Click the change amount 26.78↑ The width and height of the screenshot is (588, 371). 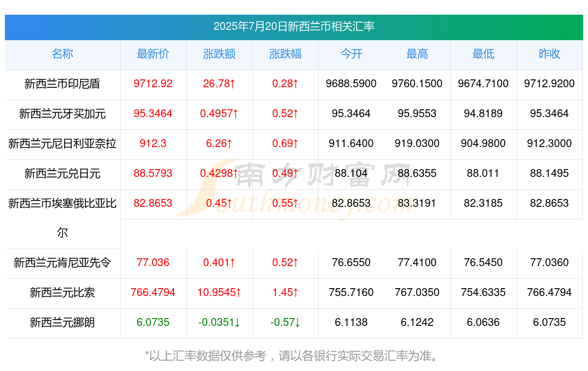219,84
